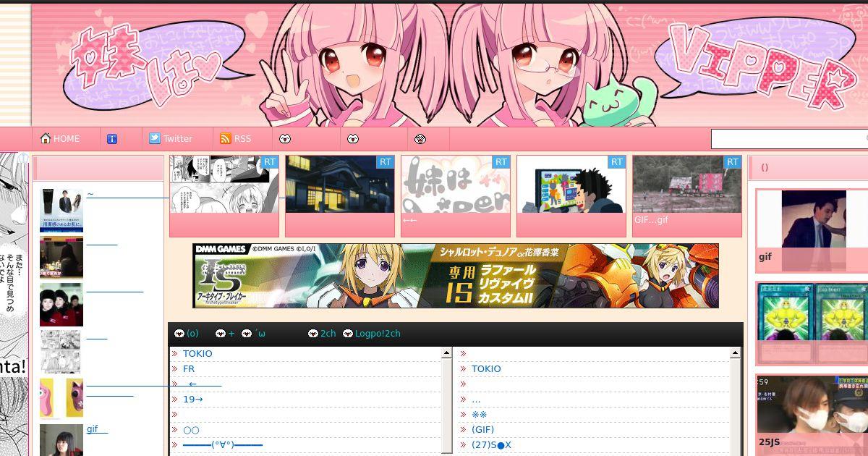Click the RT badge on the manga thumbnail
This screenshot has height=456, width=868.
coord(270,162)
